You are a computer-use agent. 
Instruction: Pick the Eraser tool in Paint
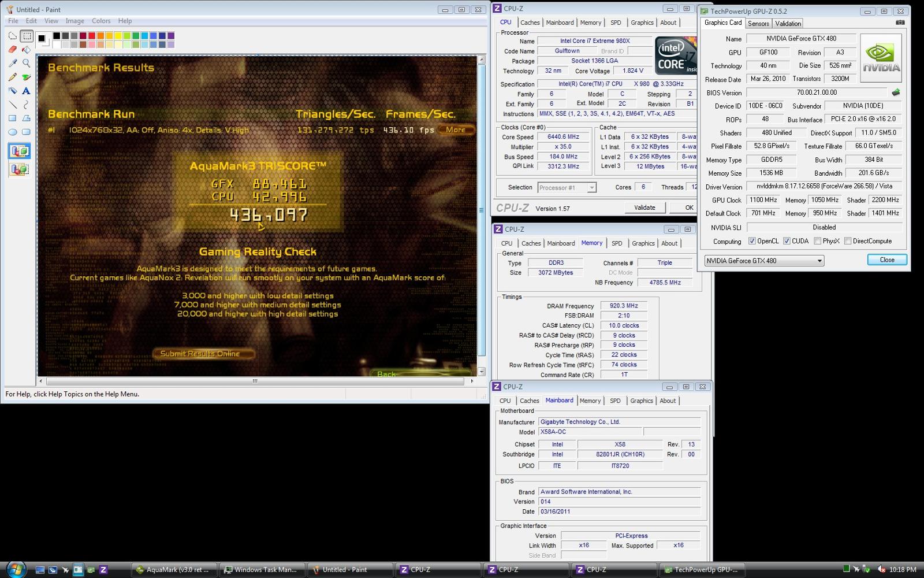pyautogui.click(x=13, y=50)
